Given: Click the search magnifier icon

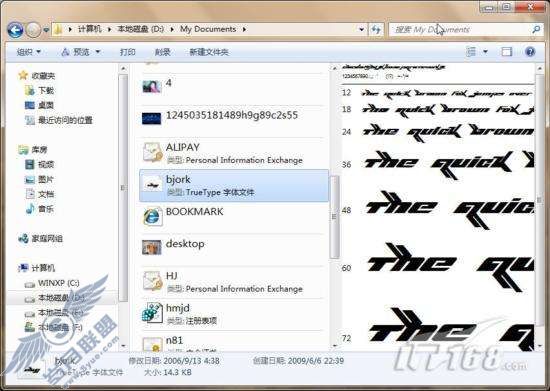Looking at the screenshot, I should [536, 29].
